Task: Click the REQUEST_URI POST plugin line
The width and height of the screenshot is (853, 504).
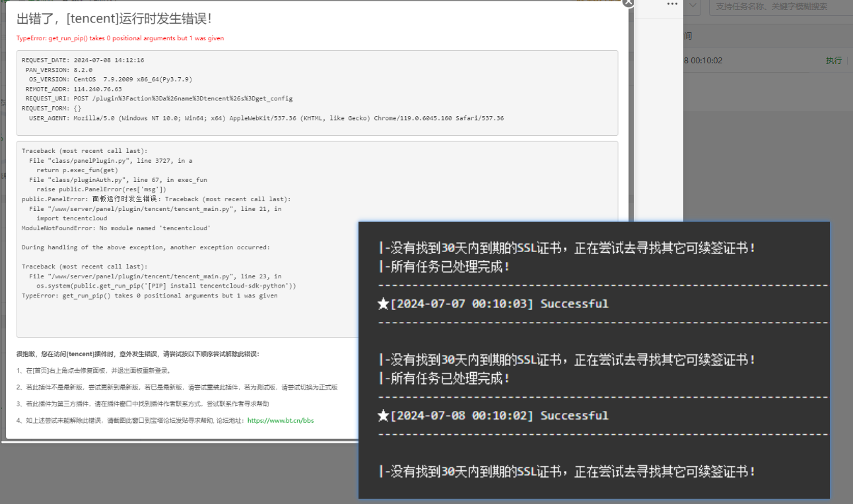Action: [158, 98]
